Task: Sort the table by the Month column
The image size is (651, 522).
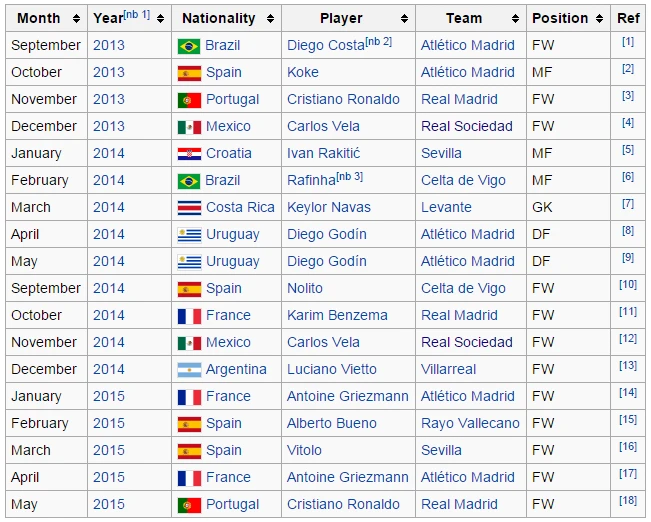Action: point(76,18)
